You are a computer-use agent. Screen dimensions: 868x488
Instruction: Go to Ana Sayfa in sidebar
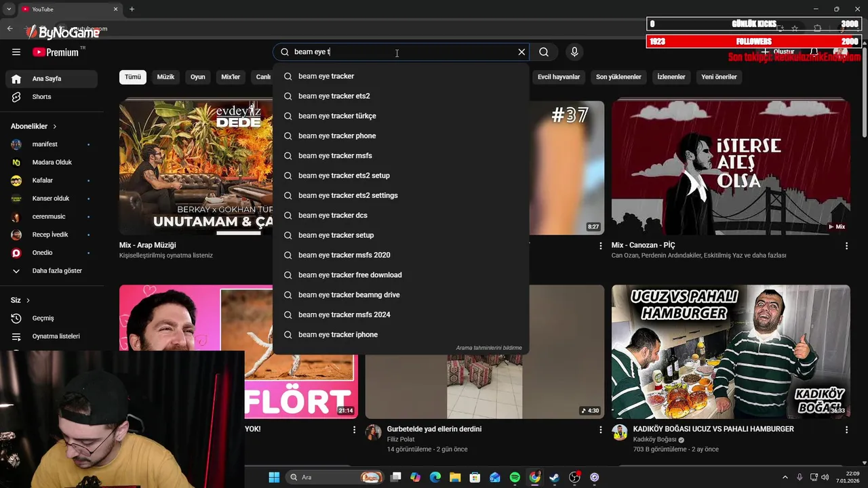(x=52, y=79)
